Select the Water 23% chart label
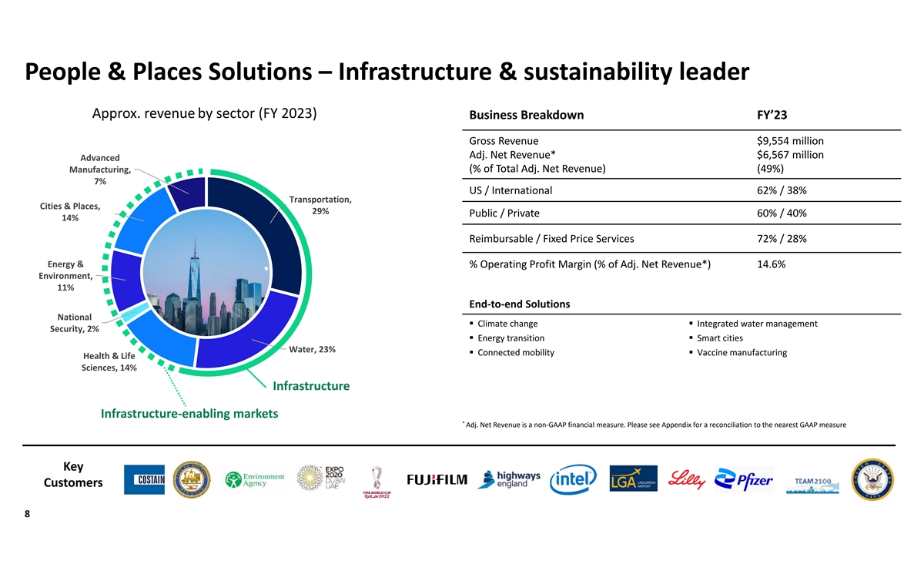This screenshot has width=924, height=561. click(x=312, y=350)
